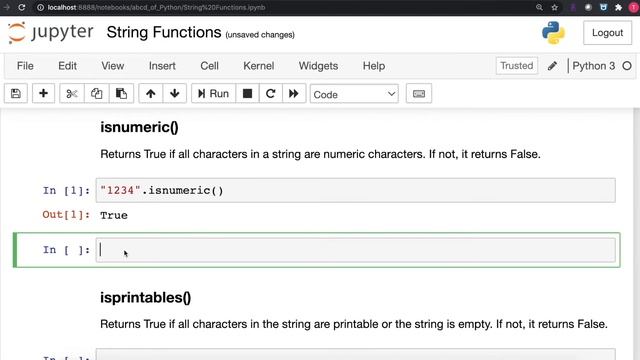Click the Out[1]: prompt label
The height and width of the screenshot is (360, 640).
66,215
